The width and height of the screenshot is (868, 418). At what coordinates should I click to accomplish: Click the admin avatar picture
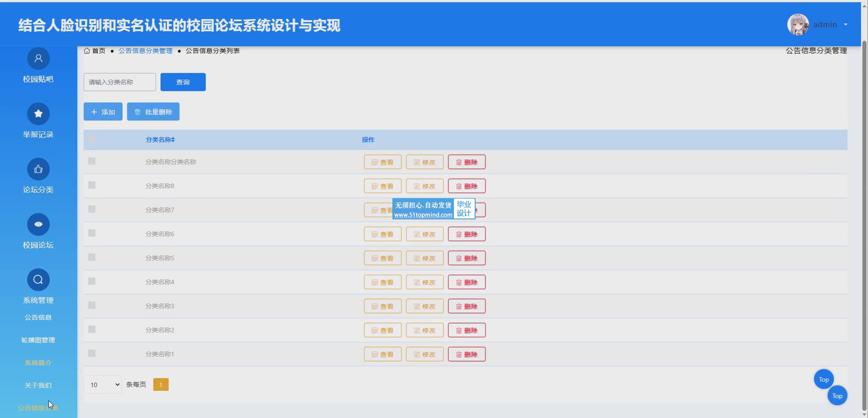pos(798,24)
